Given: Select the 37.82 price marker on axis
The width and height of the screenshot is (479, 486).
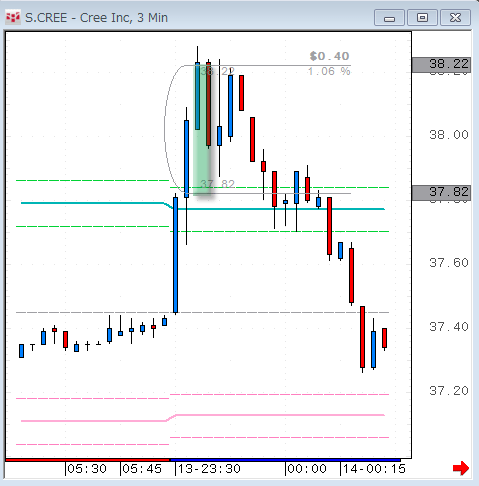Looking at the screenshot, I should pos(441,192).
